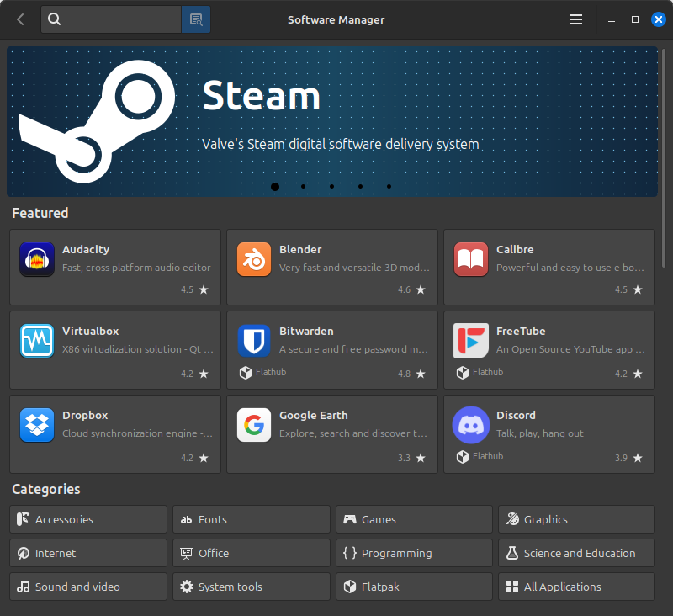Click the Virtualbox app icon
Viewport: 673px width, 616px height.
click(37, 341)
